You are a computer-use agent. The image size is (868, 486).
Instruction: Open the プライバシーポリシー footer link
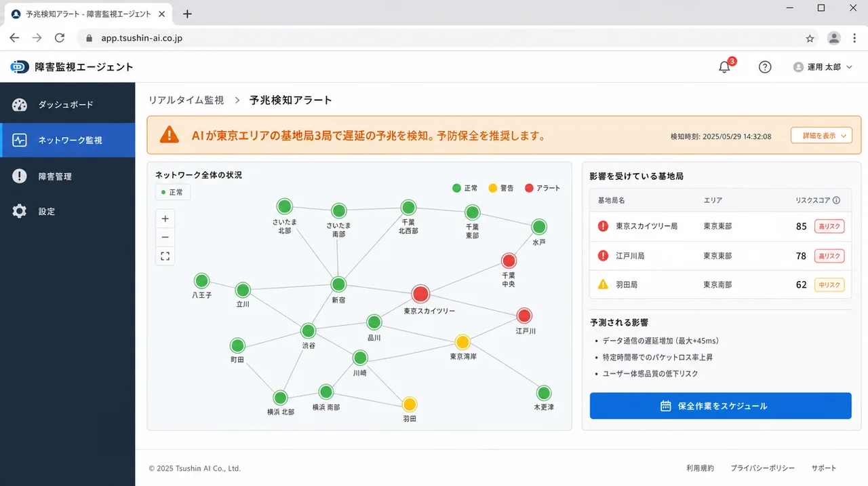point(763,468)
